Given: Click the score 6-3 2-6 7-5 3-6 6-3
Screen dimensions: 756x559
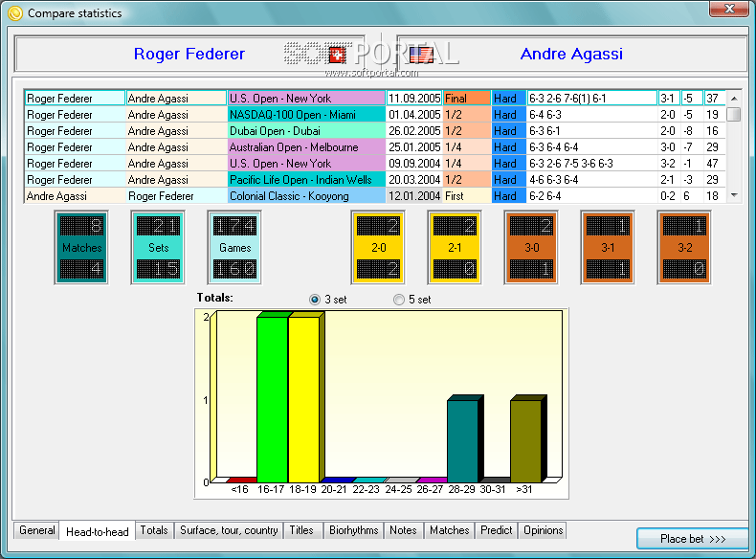Looking at the screenshot, I should [x=592, y=164].
